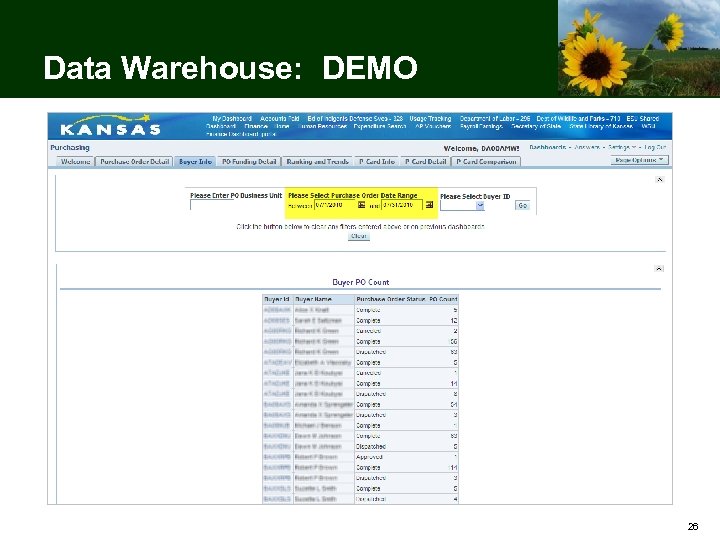Go to the PO Funding Detail tab
The width and height of the screenshot is (720, 540).
pos(249,161)
